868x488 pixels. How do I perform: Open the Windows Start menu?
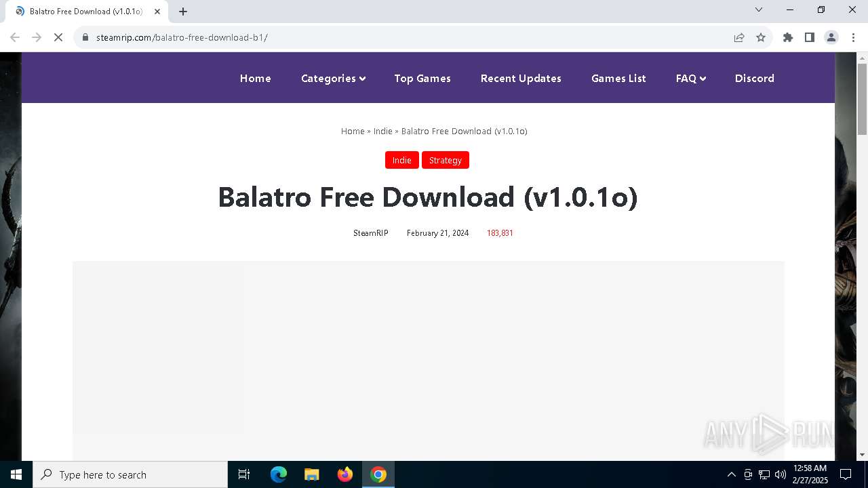coord(16,474)
